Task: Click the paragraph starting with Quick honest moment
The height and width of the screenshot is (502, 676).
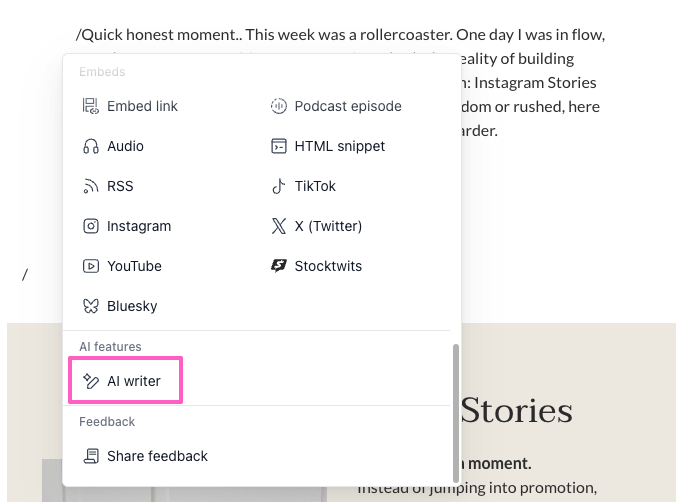Action: click(341, 82)
